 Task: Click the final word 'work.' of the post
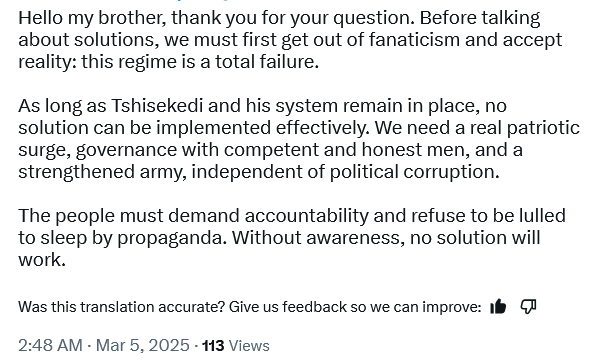[42, 260]
